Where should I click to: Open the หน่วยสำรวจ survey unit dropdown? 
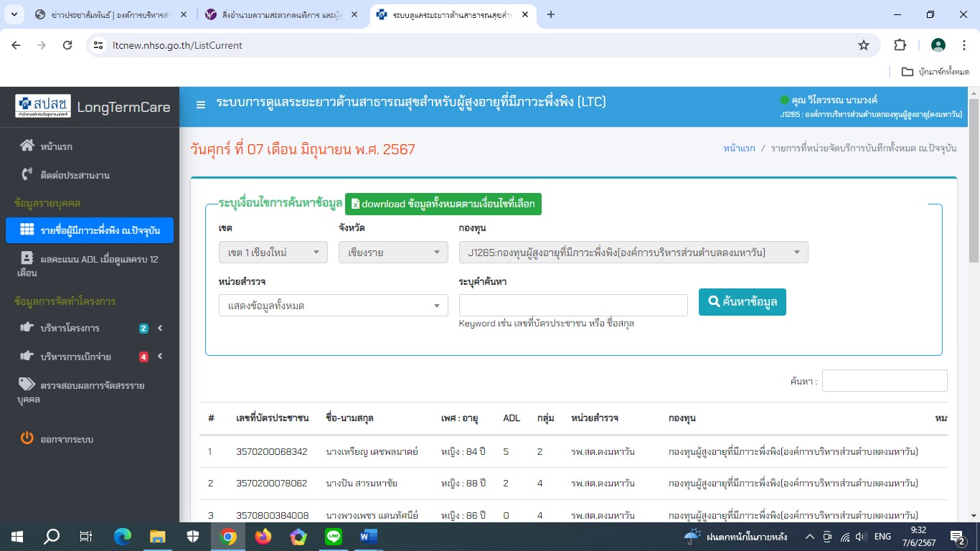pos(333,306)
